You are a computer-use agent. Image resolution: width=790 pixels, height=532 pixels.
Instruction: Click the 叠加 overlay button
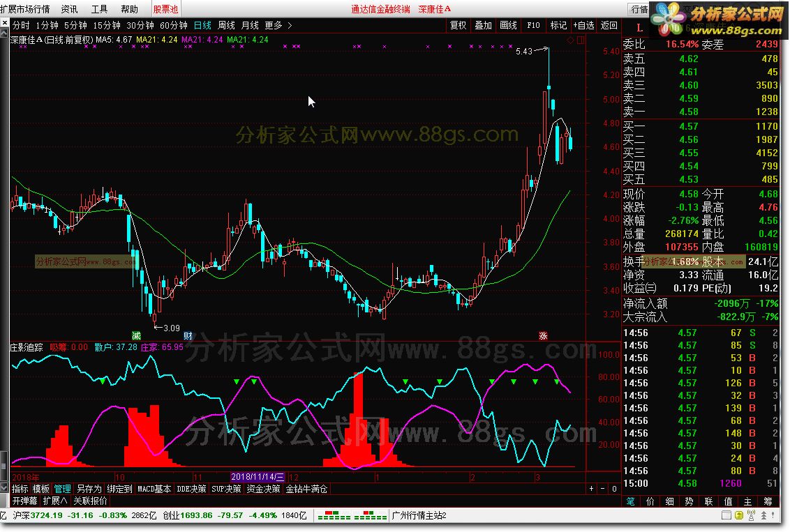[x=483, y=25]
